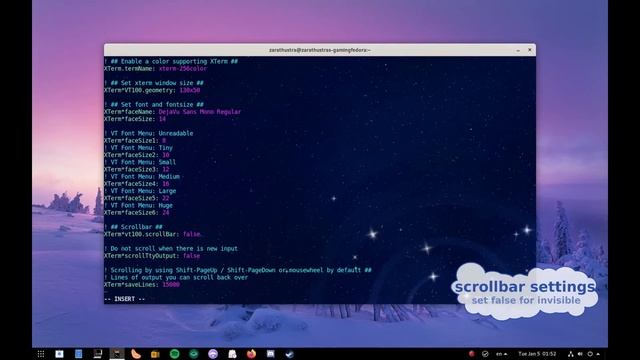Open the applications grid in the taskbar
This screenshot has height=360, width=640.
[x=41, y=354]
